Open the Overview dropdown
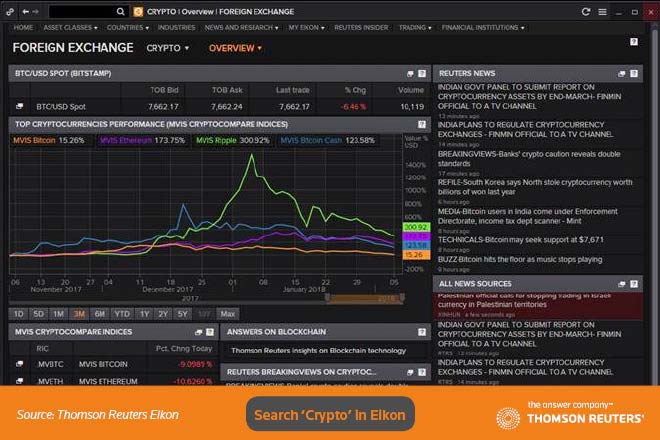The image size is (660, 440). pos(235,48)
